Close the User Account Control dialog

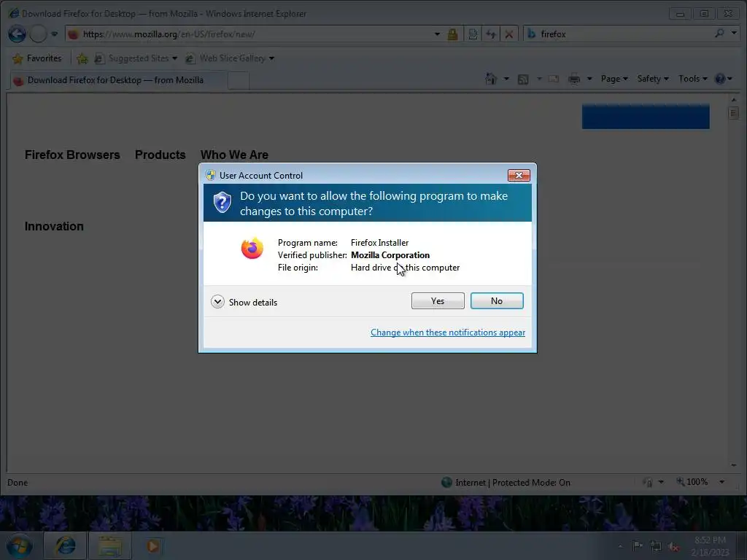(519, 175)
